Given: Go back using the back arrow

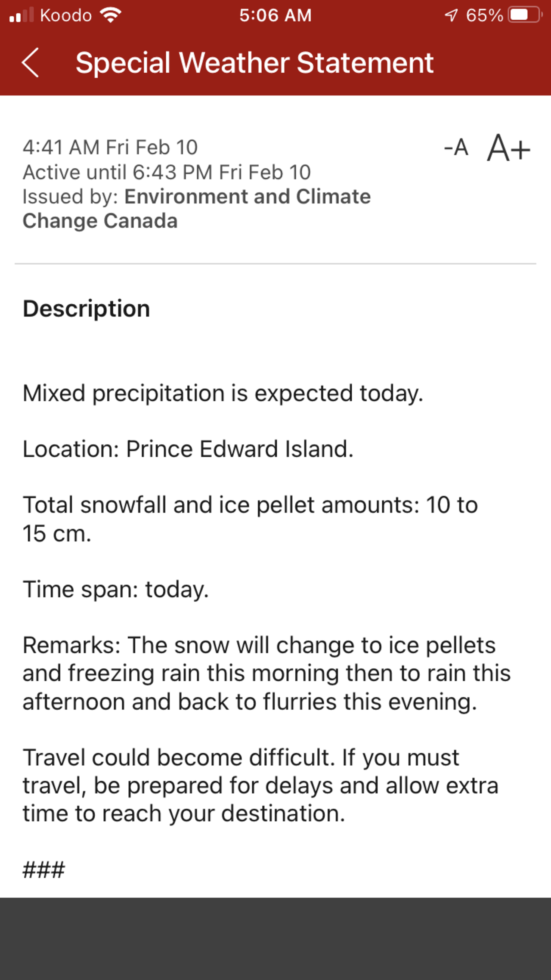Looking at the screenshot, I should pyautogui.click(x=30, y=63).
